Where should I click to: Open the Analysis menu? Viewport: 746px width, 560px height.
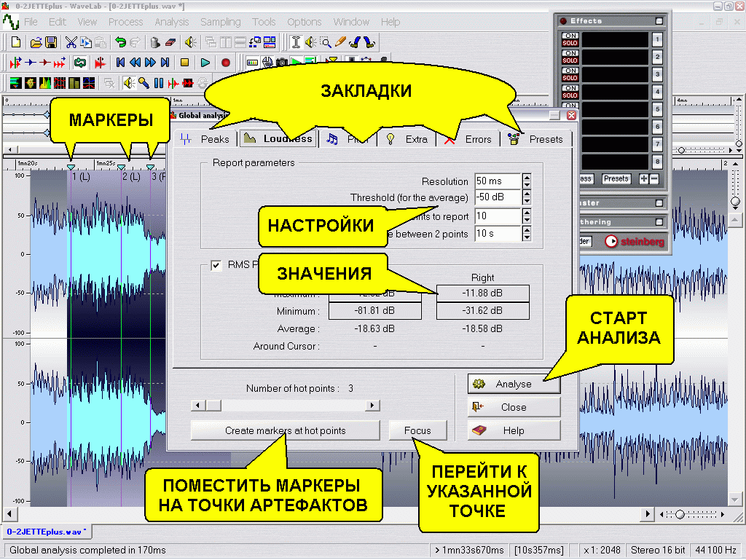pos(172,22)
